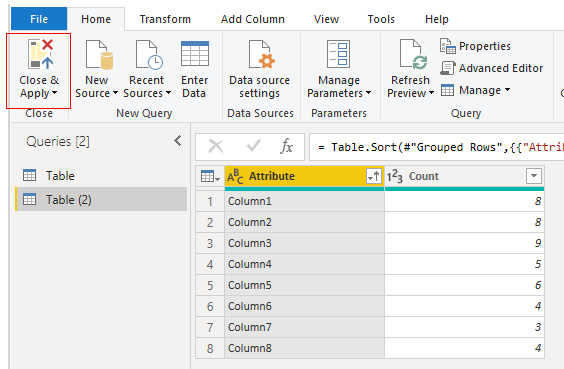This screenshot has height=369, width=564.
Task: Open the Help tab
Action: click(437, 19)
